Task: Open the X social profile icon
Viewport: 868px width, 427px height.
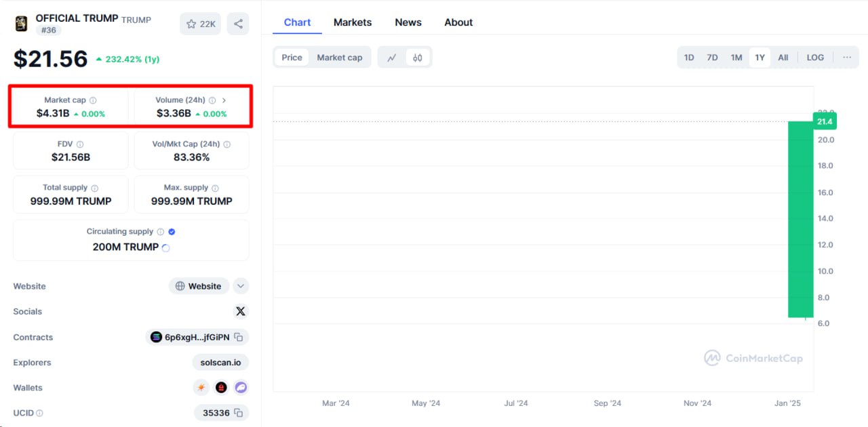Action: coord(240,312)
